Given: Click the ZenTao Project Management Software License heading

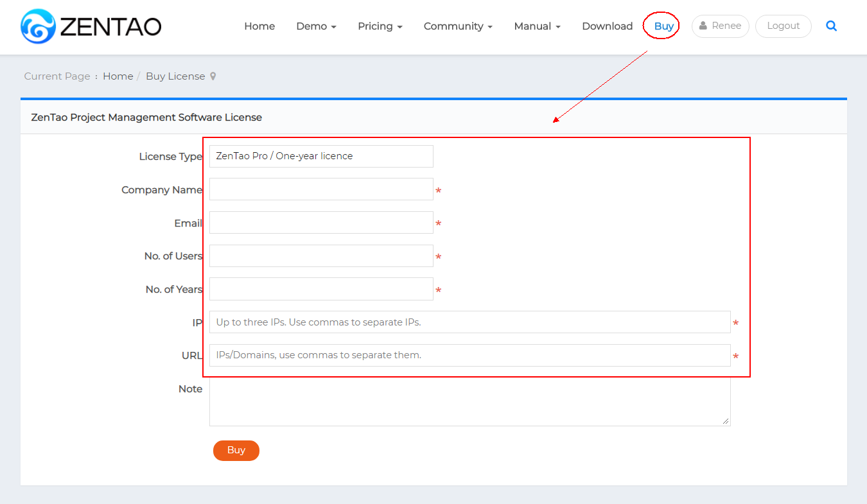Looking at the screenshot, I should 146,117.
